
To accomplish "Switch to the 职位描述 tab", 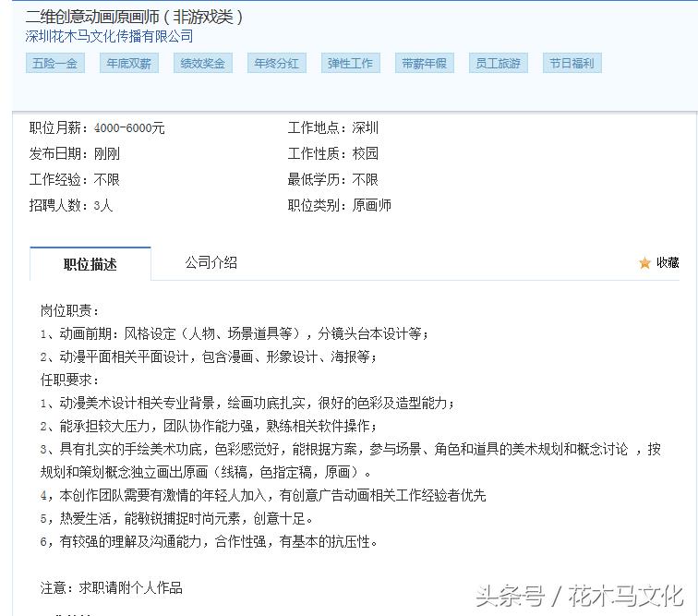I will point(90,264).
